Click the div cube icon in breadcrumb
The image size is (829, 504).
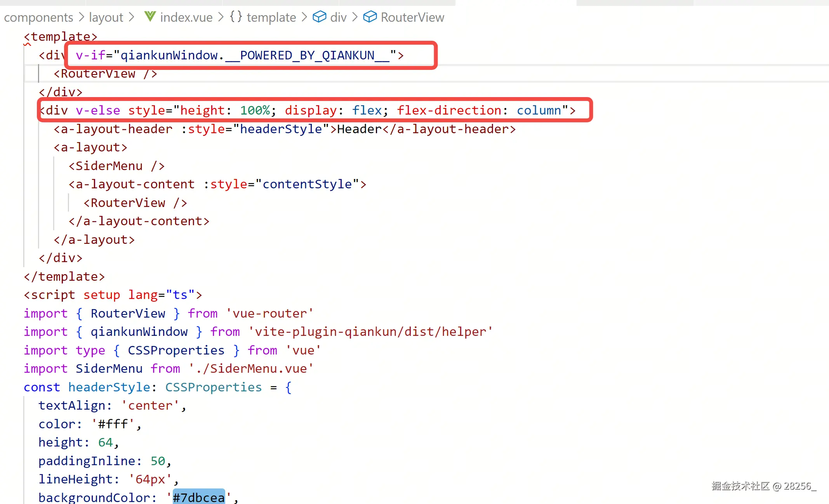coord(319,17)
